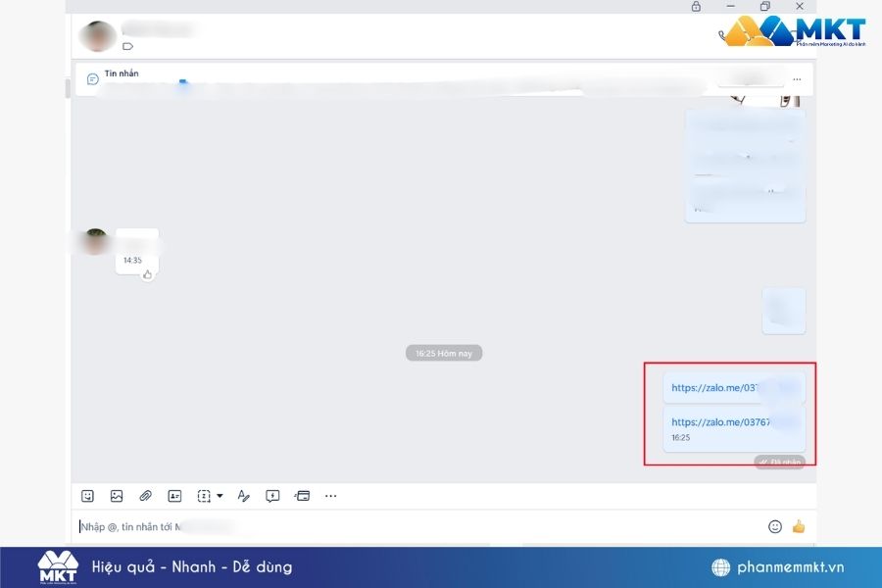Screen dimensions: 882x588
Task: Show more chat toolbar options
Action: [x=331, y=496]
